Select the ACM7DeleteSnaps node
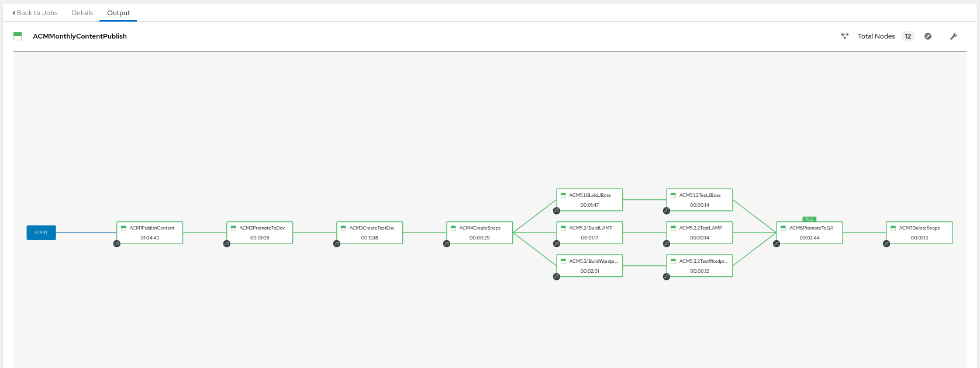The width and height of the screenshot is (980, 368). click(x=919, y=232)
